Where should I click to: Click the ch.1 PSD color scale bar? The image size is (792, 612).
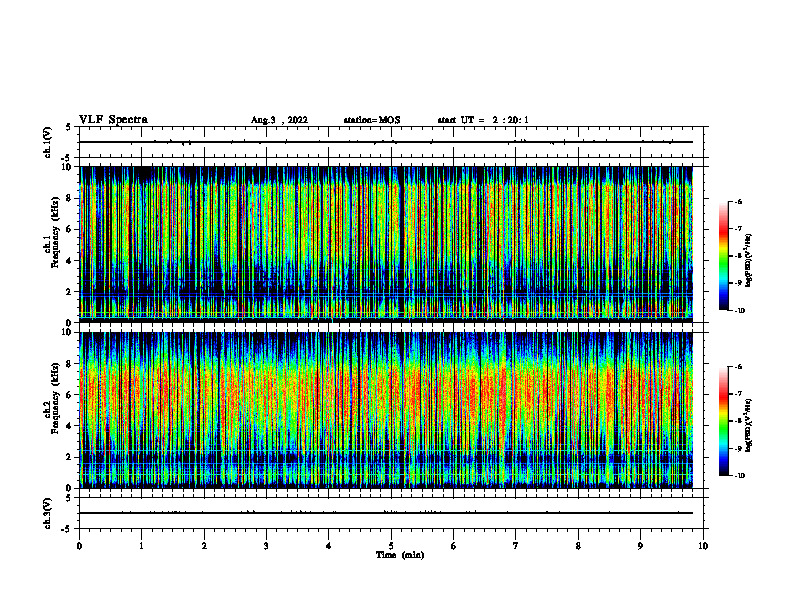[723, 256]
